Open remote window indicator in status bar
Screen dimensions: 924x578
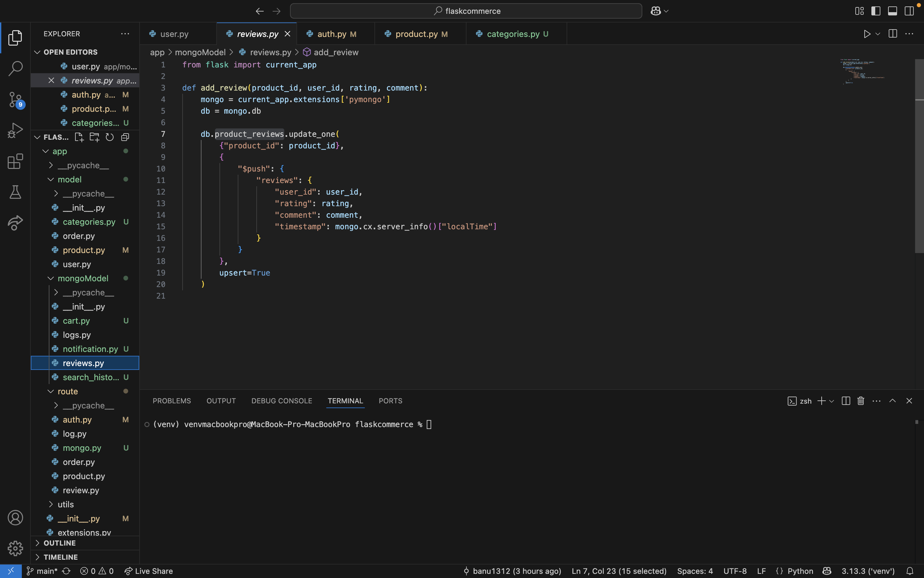11,571
